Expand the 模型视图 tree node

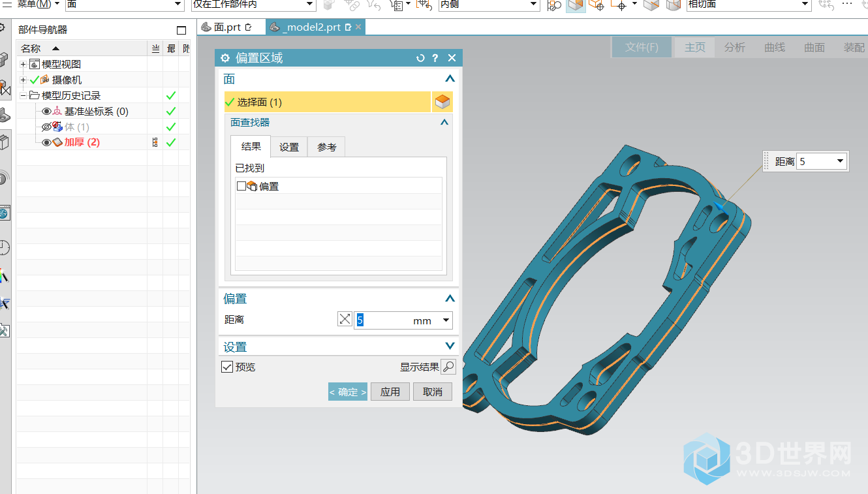pyautogui.click(x=23, y=64)
